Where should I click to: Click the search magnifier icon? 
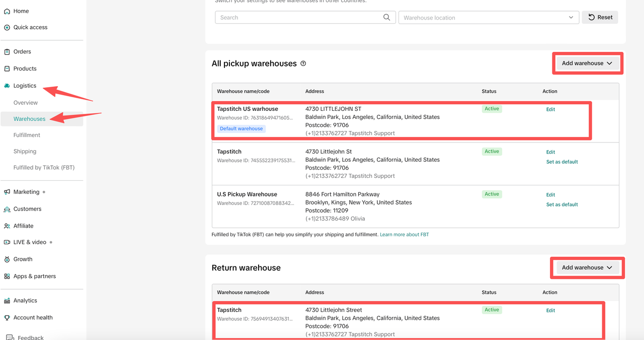point(386,17)
